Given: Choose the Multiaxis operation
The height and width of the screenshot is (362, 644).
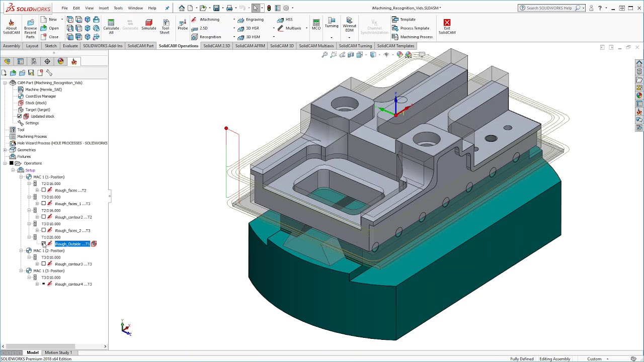Looking at the screenshot, I should tap(289, 28).
